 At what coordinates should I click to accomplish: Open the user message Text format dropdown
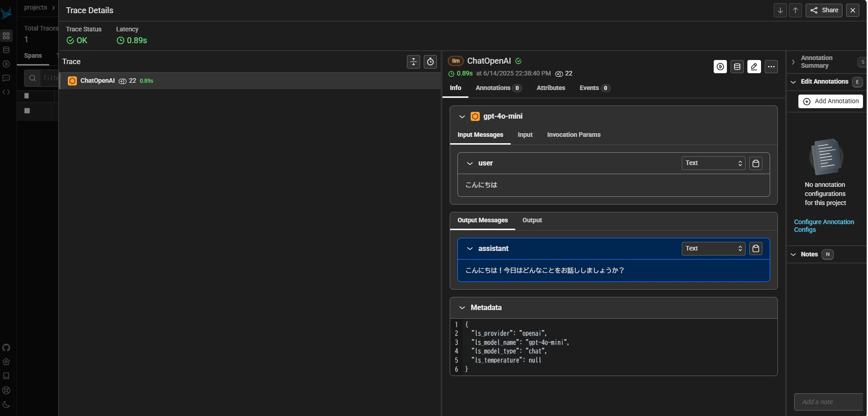point(713,163)
